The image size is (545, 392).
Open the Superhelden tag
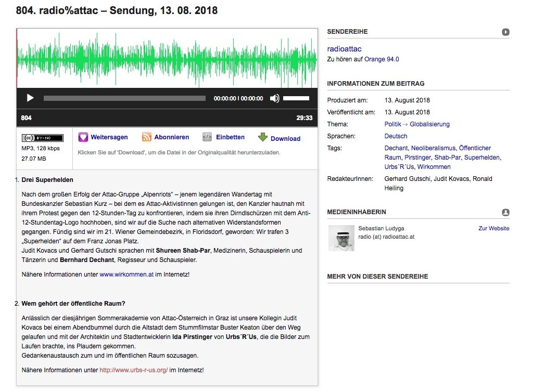click(481, 158)
